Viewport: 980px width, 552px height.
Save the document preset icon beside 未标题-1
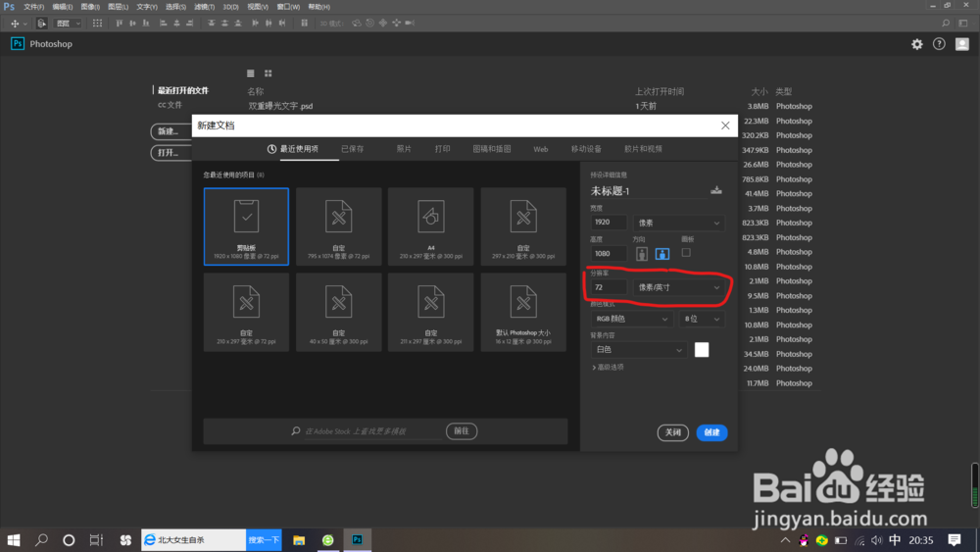(716, 190)
